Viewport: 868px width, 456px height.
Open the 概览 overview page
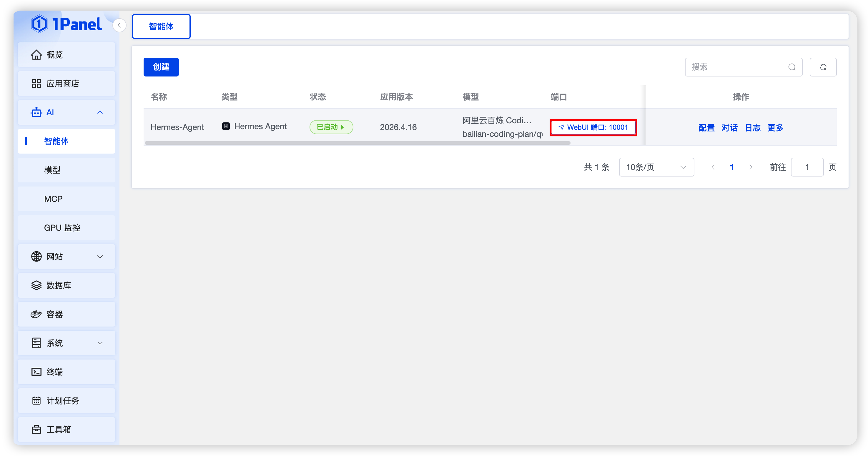point(66,55)
